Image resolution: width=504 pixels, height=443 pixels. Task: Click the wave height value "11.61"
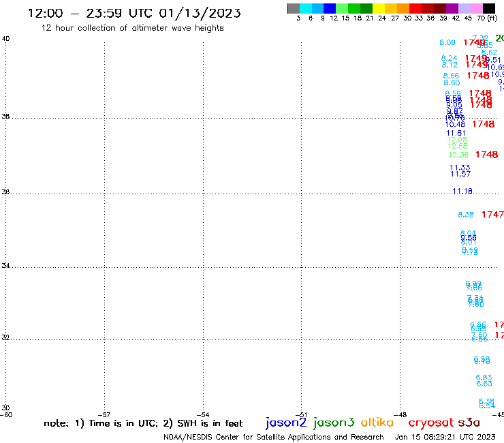(x=456, y=133)
